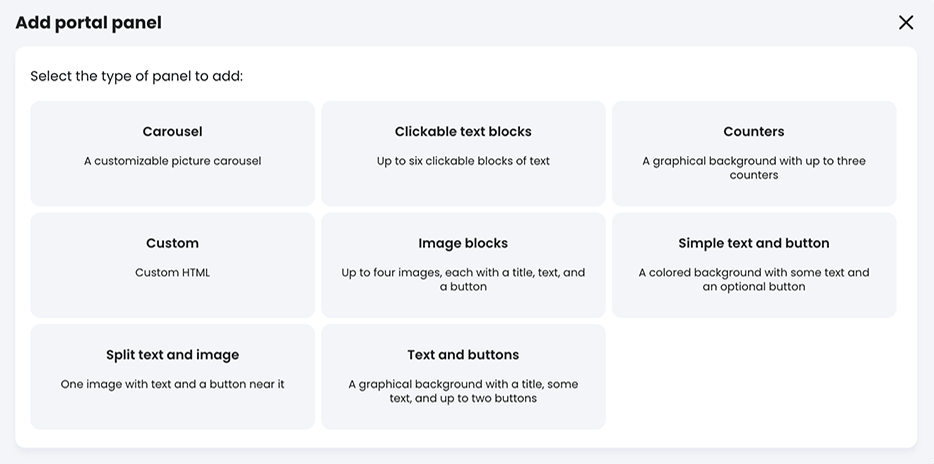The image size is (934, 464).
Task: Click the 'up to three counters' description text
Action: coord(754,168)
